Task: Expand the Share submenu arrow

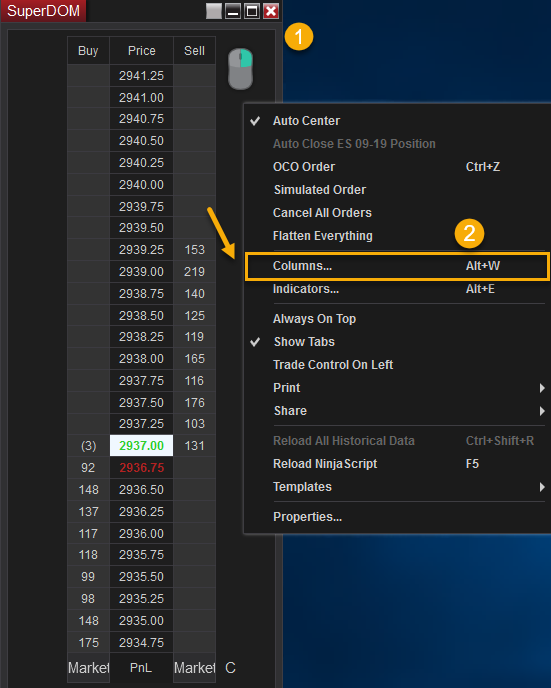Action: (542, 411)
